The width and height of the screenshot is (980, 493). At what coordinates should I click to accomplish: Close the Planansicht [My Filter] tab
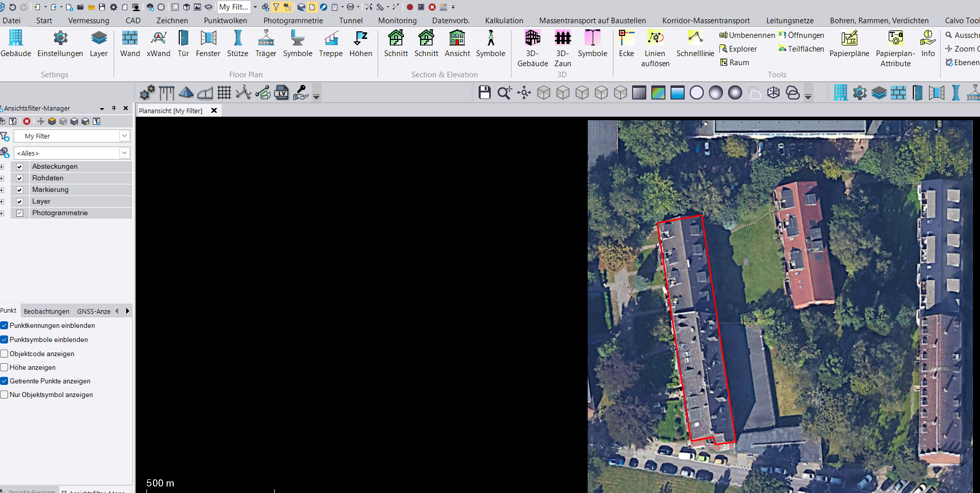coord(214,111)
